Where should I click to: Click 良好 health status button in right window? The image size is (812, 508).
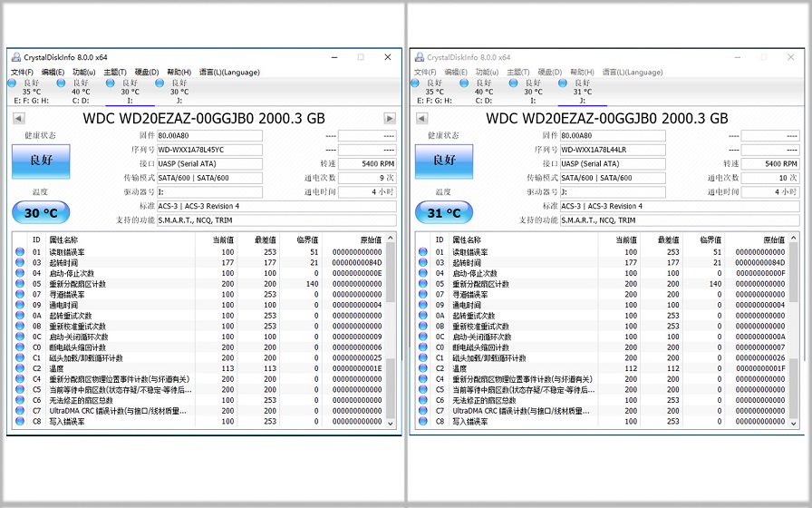(x=444, y=161)
